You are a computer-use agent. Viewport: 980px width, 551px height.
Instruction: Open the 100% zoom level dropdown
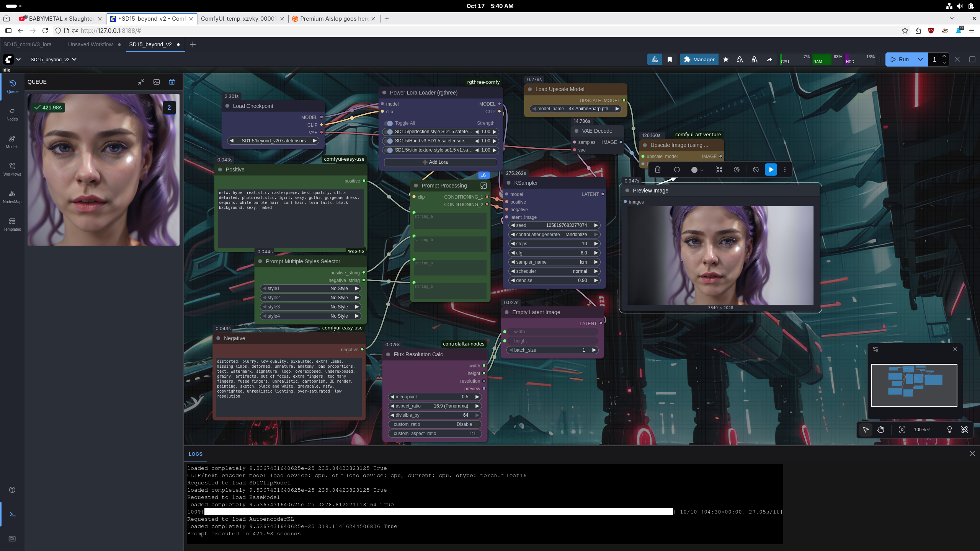[x=921, y=429]
